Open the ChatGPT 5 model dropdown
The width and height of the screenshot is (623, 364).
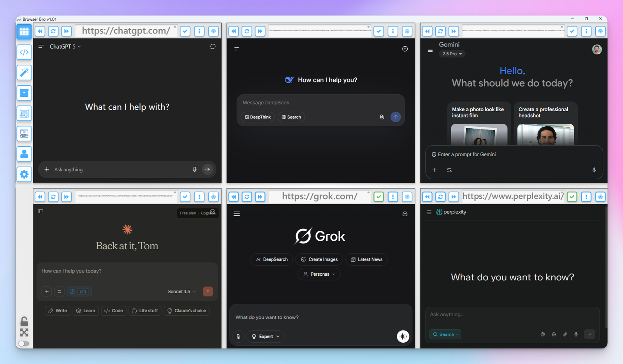[x=65, y=47]
